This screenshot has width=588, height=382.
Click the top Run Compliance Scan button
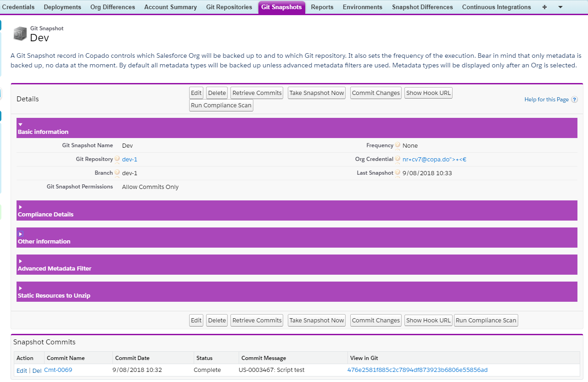point(221,105)
